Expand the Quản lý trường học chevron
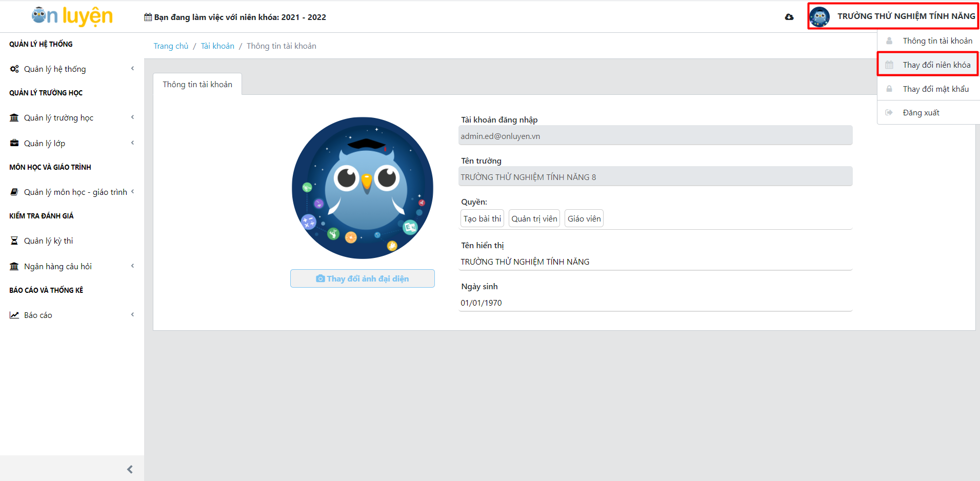Screen dimensions: 980x481 [x=132, y=117]
